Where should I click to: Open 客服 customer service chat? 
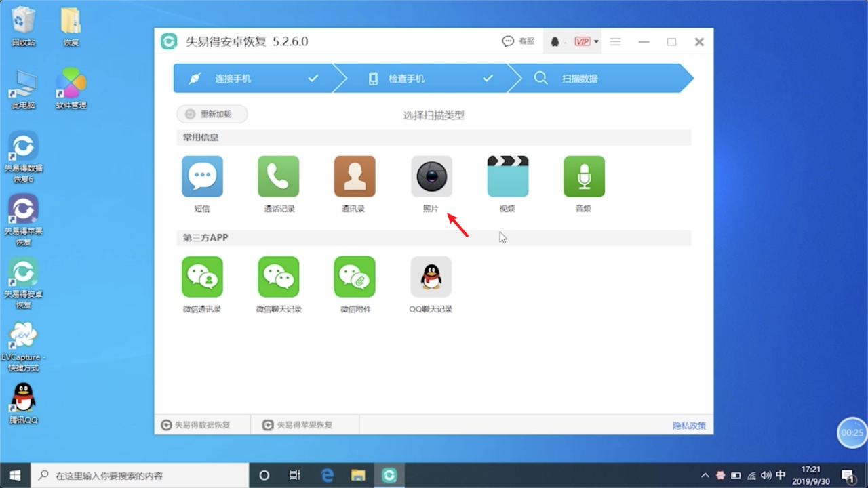pyautogui.click(x=518, y=41)
